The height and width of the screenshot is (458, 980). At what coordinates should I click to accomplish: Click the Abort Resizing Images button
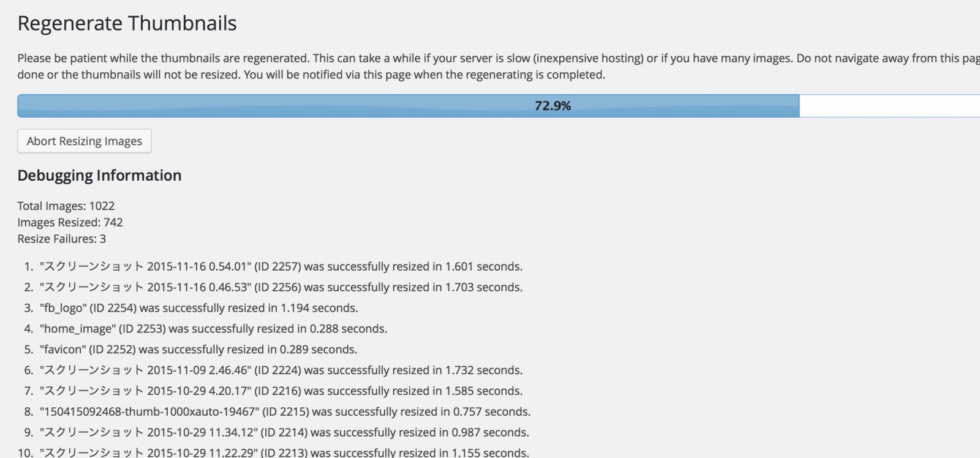coord(85,141)
